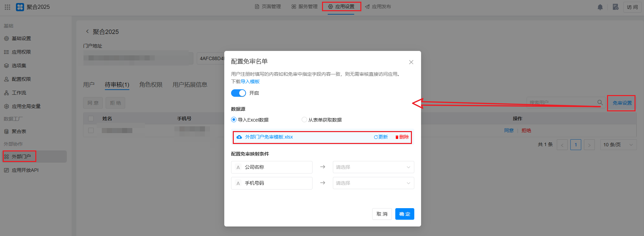Open the 手机号码 mapping dropdown
The width and height of the screenshot is (644, 236).
tap(373, 183)
